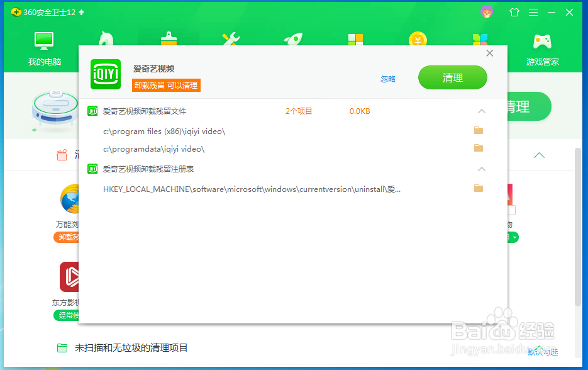Click the 万能浏览器 globe icon
Image resolution: width=588 pixels, height=370 pixels.
coord(70,199)
